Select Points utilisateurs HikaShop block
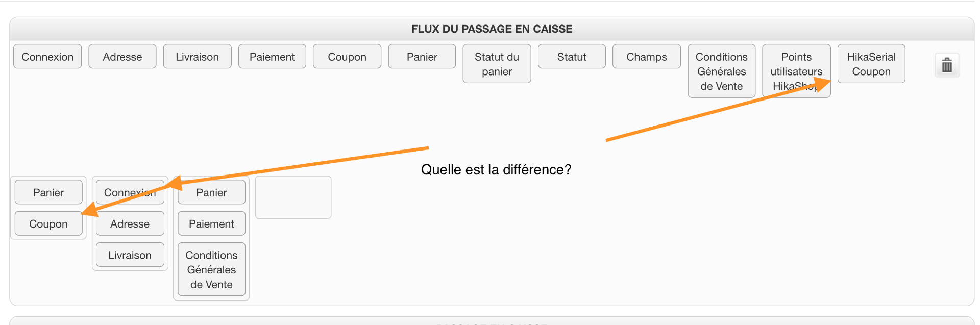The width and height of the screenshot is (980, 325). pyautogui.click(x=796, y=64)
